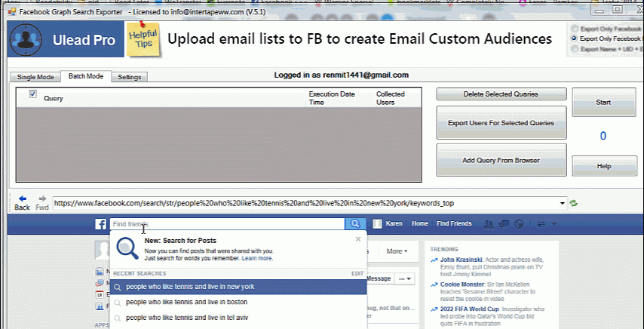Select recent search for boston tennis

(238, 303)
